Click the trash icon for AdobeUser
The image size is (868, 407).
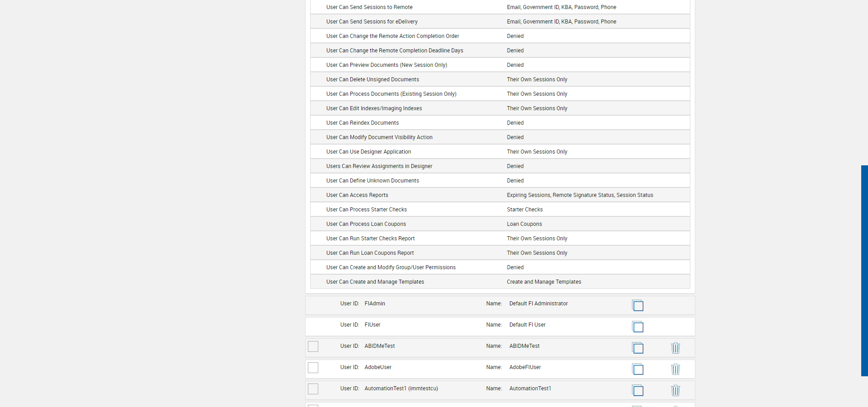coord(675,369)
